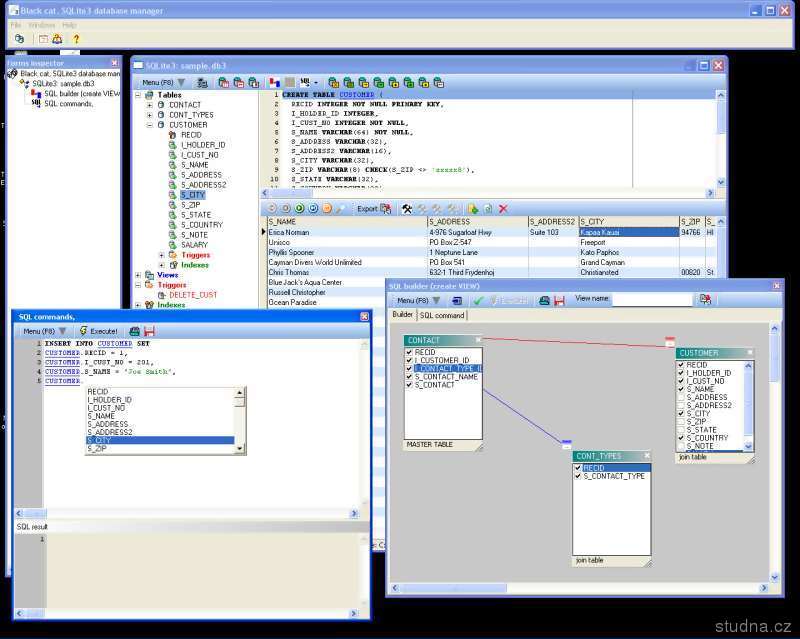
Task: Open Menu (F8) dropdown in SQL commands window
Action: [44, 331]
